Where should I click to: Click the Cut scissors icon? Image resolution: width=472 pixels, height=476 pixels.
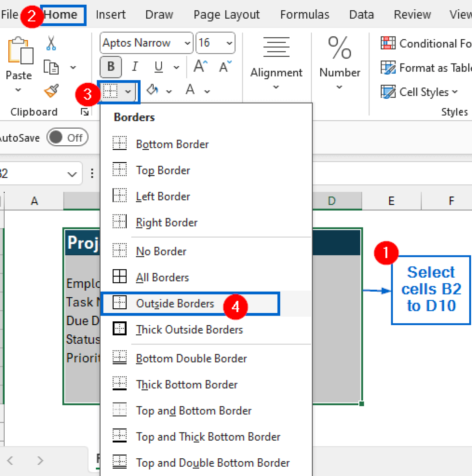click(x=50, y=43)
